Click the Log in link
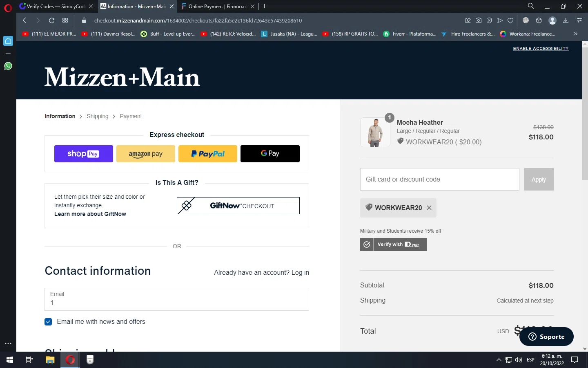The image size is (588, 368). (300, 272)
